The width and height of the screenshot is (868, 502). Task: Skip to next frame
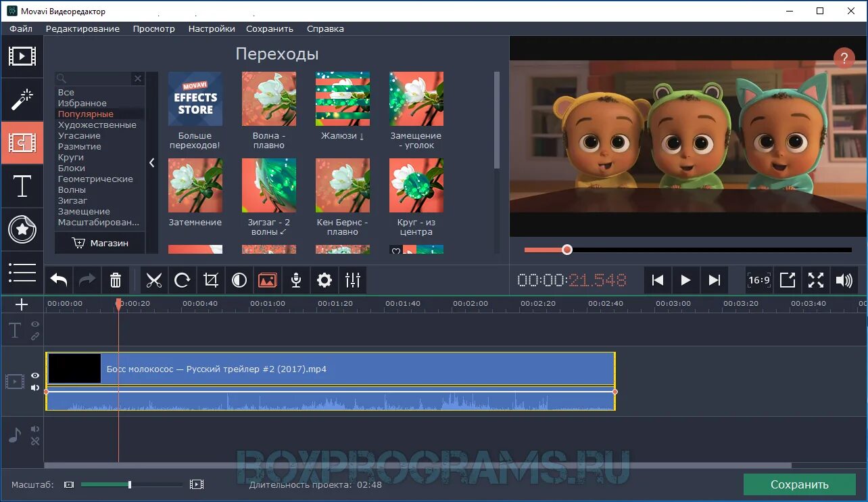pyautogui.click(x=714, y=280)
